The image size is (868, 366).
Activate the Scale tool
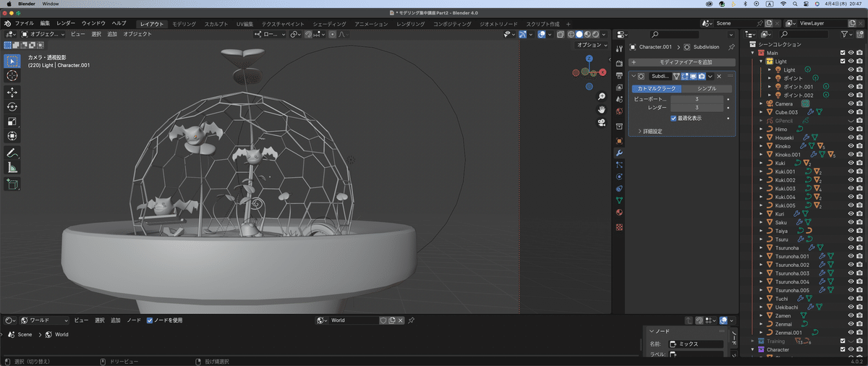click(12, 122)
